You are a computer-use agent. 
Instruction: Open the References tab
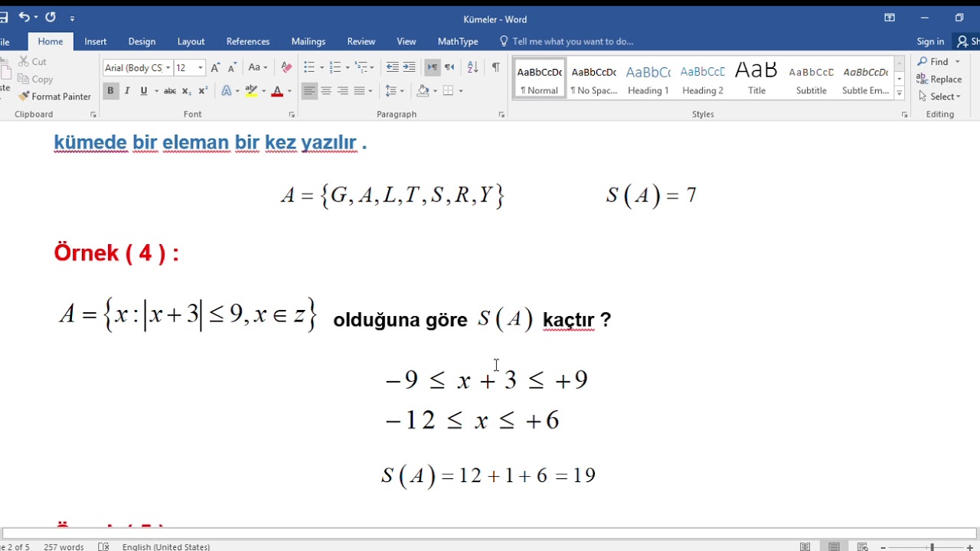click(248, 41)
